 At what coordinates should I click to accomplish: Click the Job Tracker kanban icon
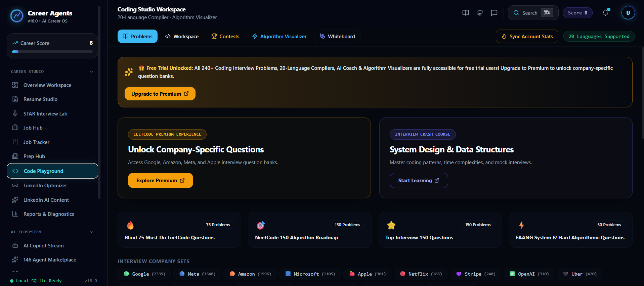click(x=15, y=142)
